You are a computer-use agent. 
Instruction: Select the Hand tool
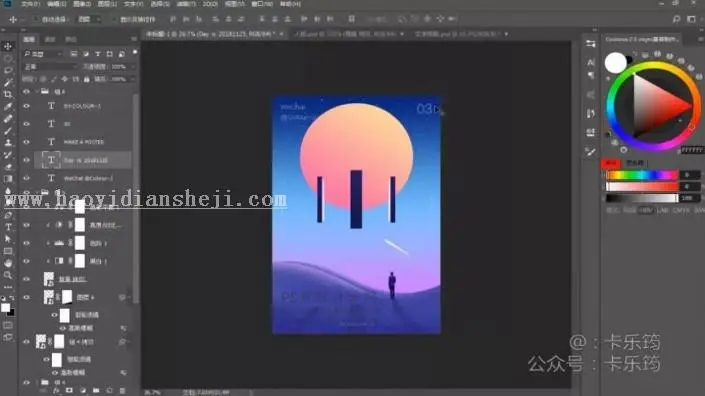[8, 263]
